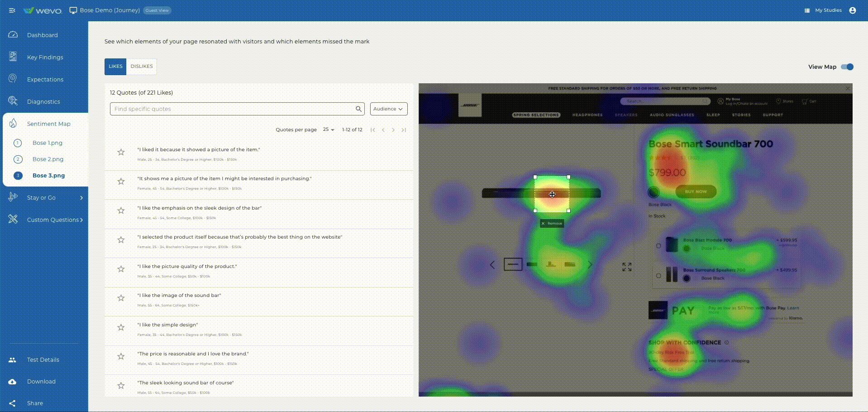Open Key Findings from sidebar icon
The width and height of the screenshot is (868, 412).
coord(13,57)
